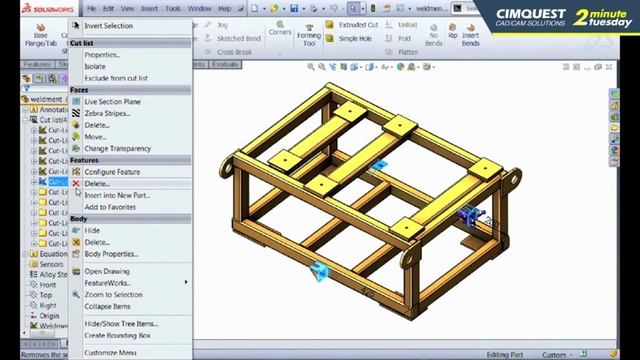Click the Edit Appearance color ball icon
Screen dimensions: 640x360
[x=400, y=67]
